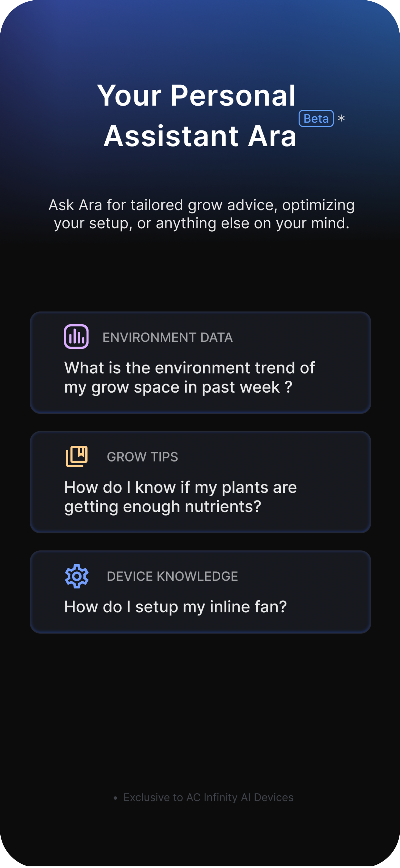Image resolution: width=400 pixels, height=868 pixels.
Task: Ask how to setup my inline fan
Action: [201, 592]
